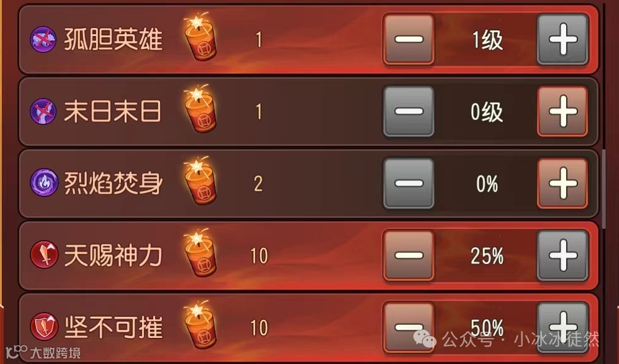Raise 天赐神力 above 25% with plus button
This screenshot has height=364, width=619.
(563, 255)
